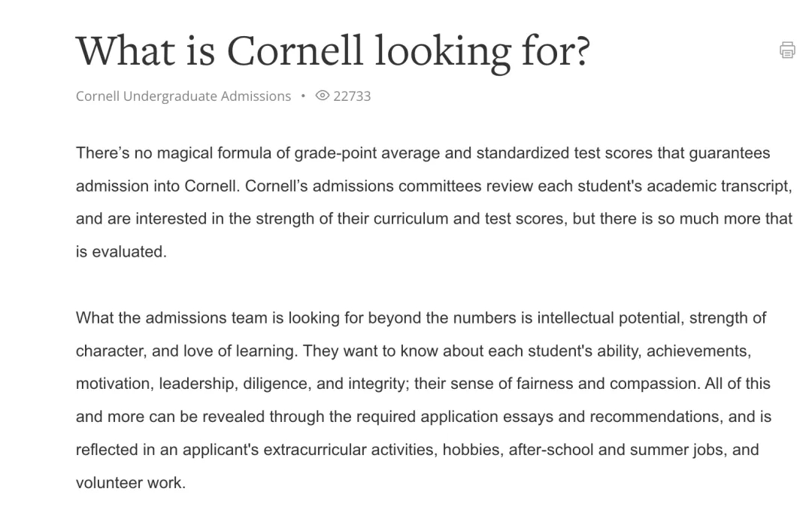
Task: Click the print icon
Action: [x=787, y=50]
